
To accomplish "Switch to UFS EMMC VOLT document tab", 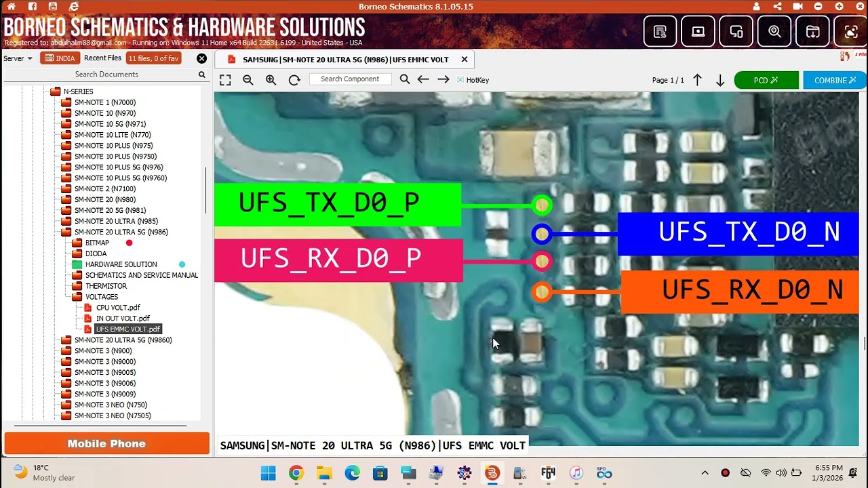I will pyautogui.click(x=345, y=60).
